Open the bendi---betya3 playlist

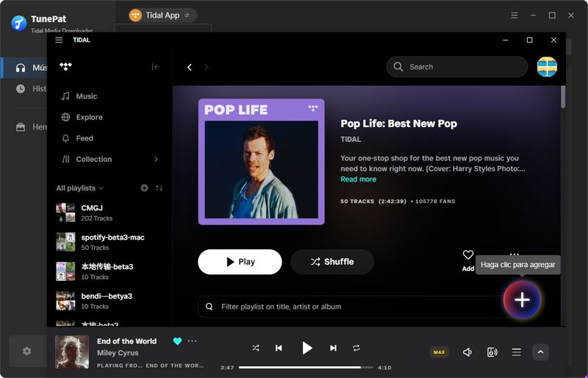tap(110, 301)
